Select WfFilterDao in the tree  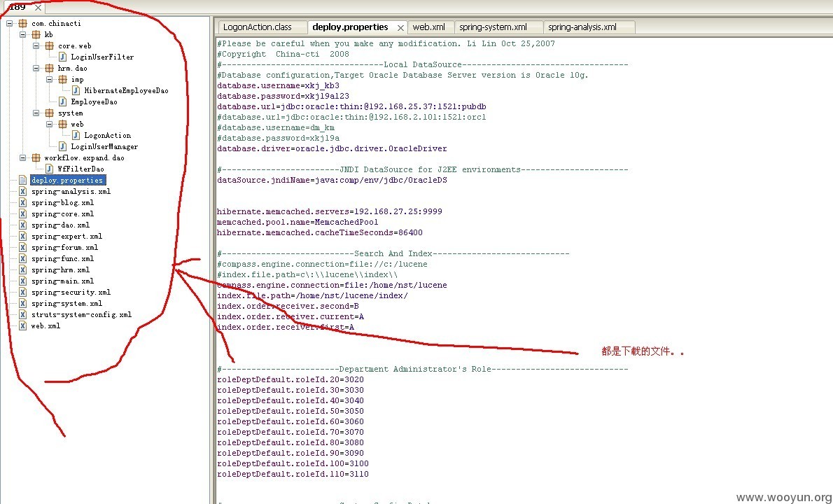pos(80,169)
